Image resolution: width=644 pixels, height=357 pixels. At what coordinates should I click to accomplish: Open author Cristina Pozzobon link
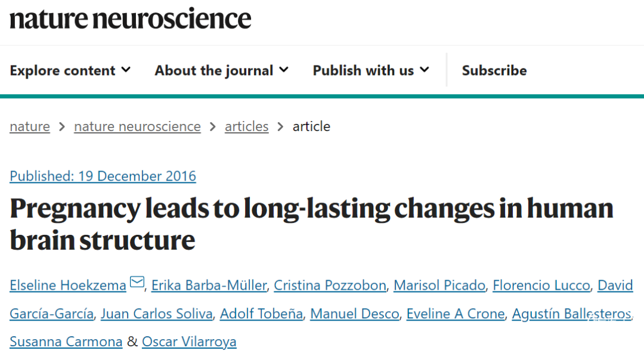[330, 285]
